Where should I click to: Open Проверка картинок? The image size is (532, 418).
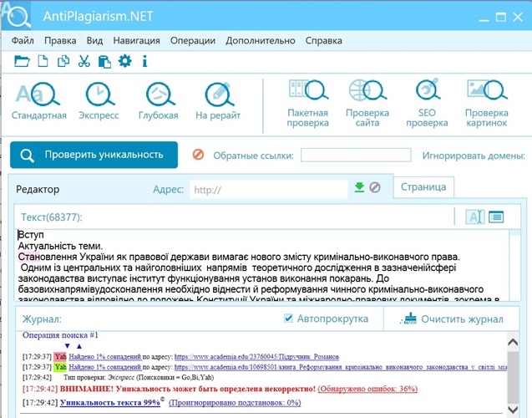[x=487, y=104]
